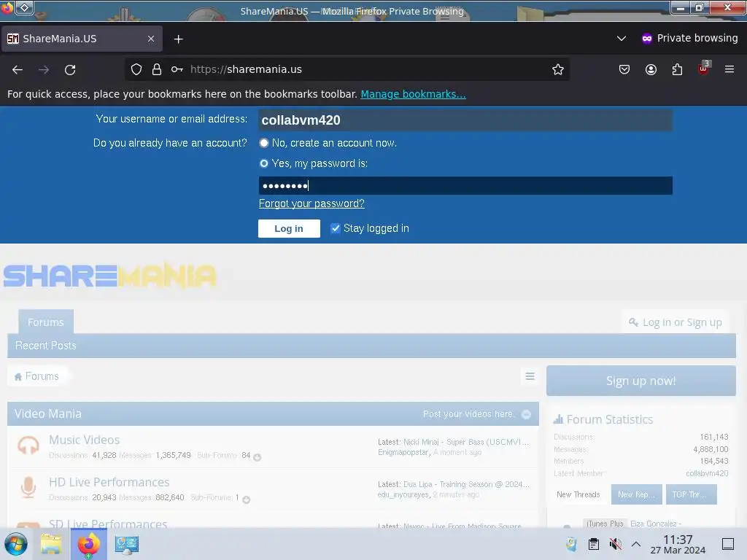The image size is (747, 560).
Task: Switch to the New Threads tab
Action: 578,494
